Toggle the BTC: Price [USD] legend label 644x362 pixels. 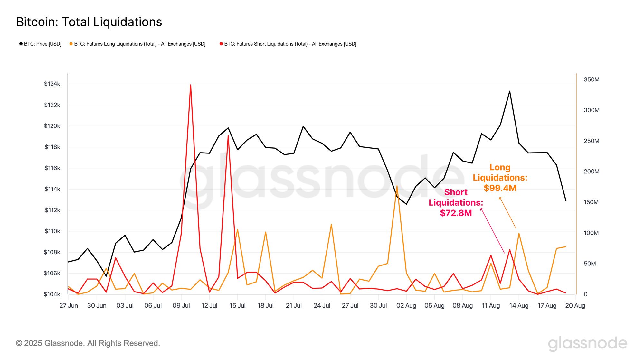43,44
